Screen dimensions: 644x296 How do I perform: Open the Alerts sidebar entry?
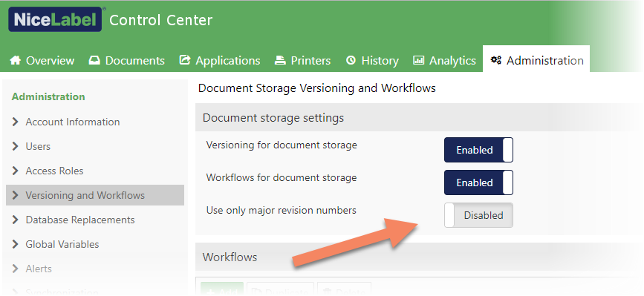39,269
